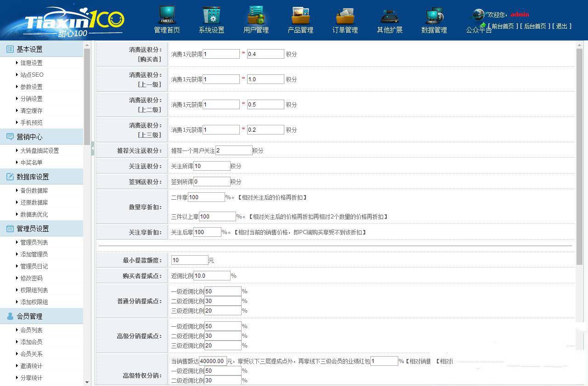Click the 其他扩展 icon
The image size is (588, 386).
point(390,15)
